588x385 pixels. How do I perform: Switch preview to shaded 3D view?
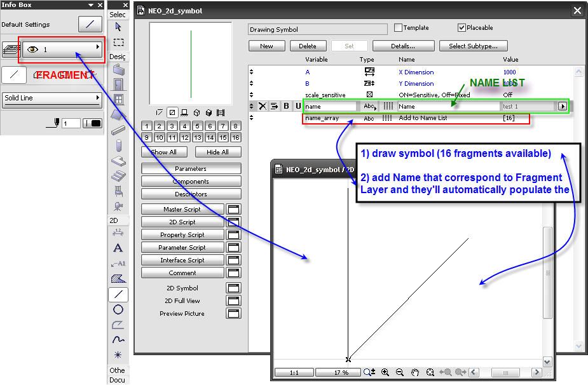(x=209, y=112)
